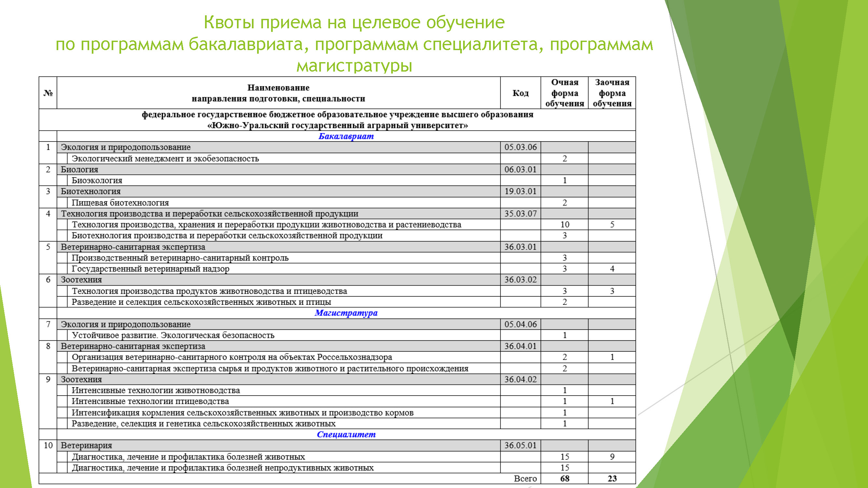The image size is (868, 488).
Task: Click the total value 23 cell
Action: point(612,478)
